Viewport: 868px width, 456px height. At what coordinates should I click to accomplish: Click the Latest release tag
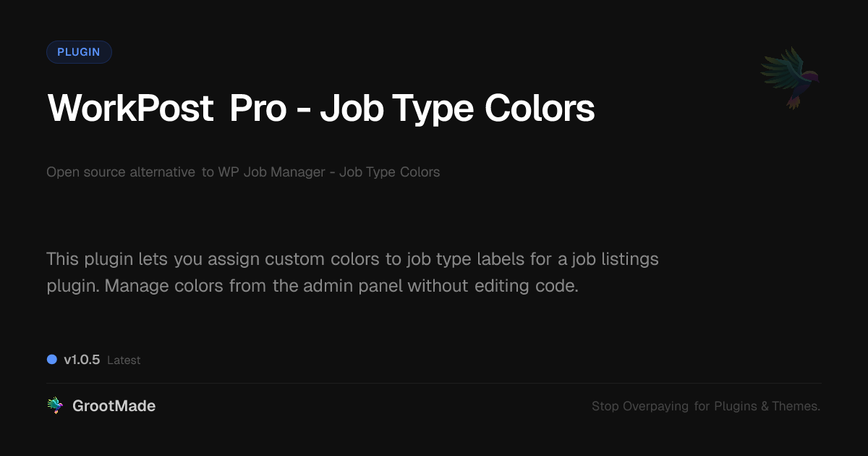pyautogui.click(x=124, y=360)
